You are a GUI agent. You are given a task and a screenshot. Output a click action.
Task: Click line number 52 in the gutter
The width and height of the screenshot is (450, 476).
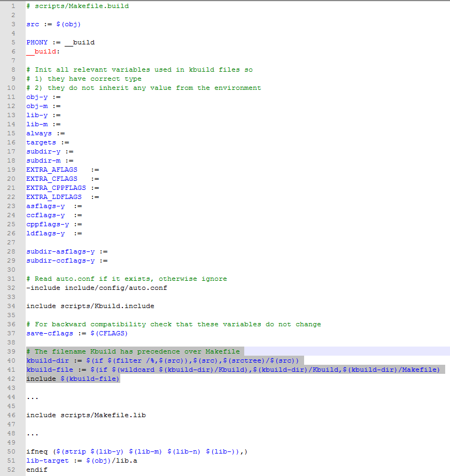(x=11, y=470)
